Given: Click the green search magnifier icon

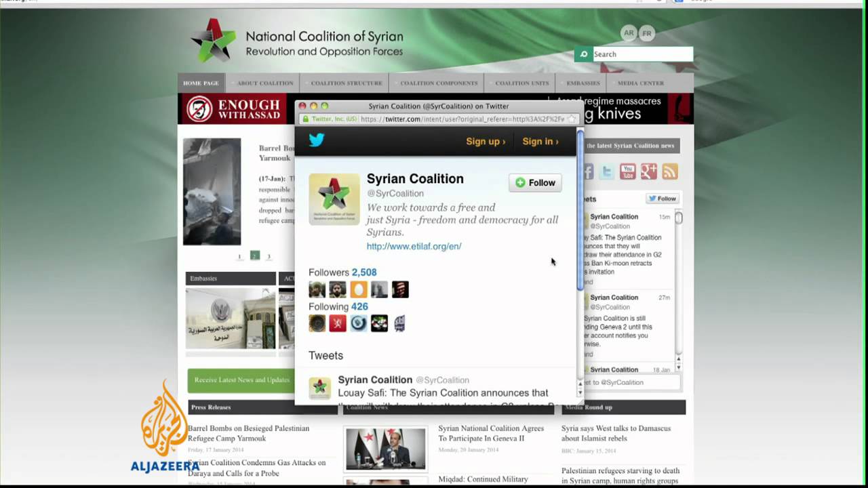Looking at the screenshot, I should click(x=583, y=54).
